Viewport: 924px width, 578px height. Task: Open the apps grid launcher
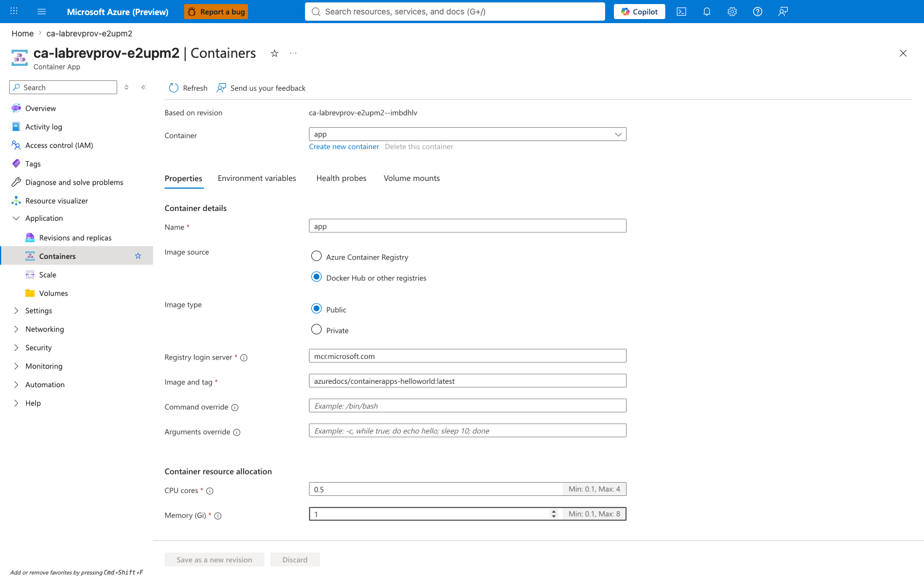coord(14,11)
